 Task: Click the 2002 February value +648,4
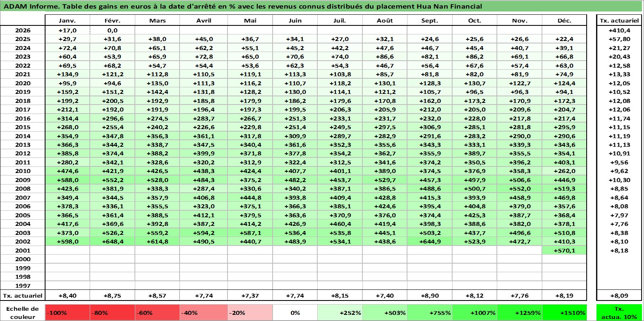(112, 241)
